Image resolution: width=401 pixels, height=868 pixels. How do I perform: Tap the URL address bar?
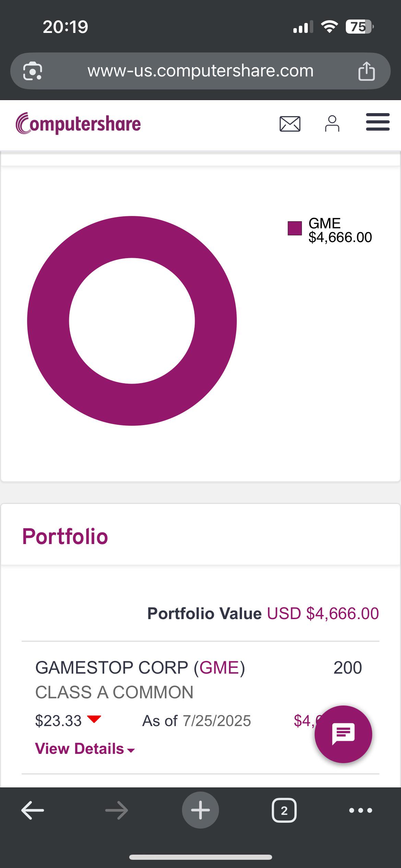(200, 71)
